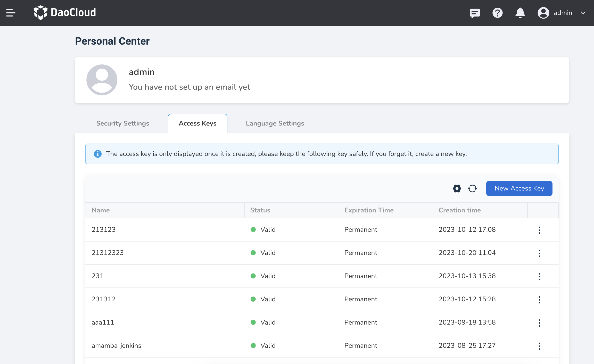Screen dimensions: 594x364
Task: Open actions menu for key 213123
Action: 539,230
